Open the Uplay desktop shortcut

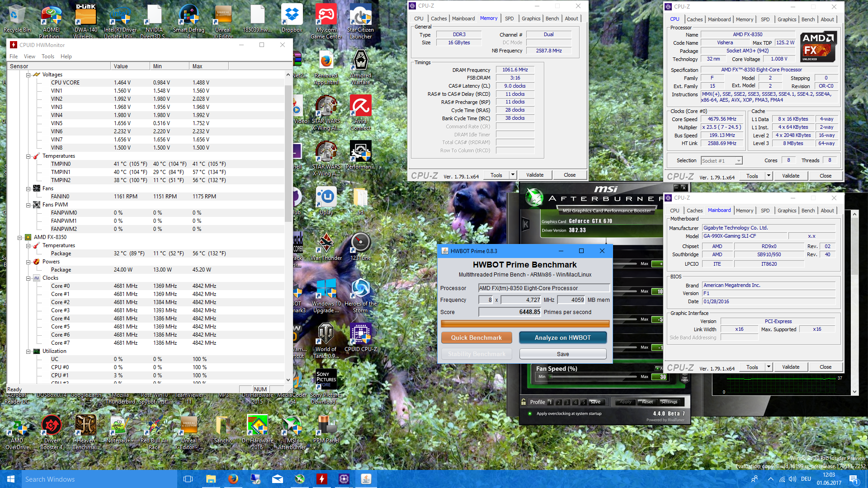click(326, 201)
